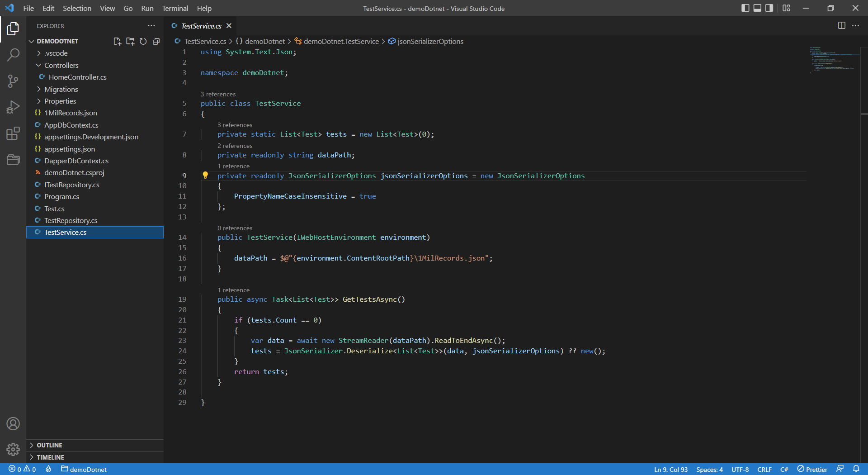Image resolution: width=868 pixels, height=475 pixels.
Task: Click the Prettier status bar item
Action: (x=812, y=469)
